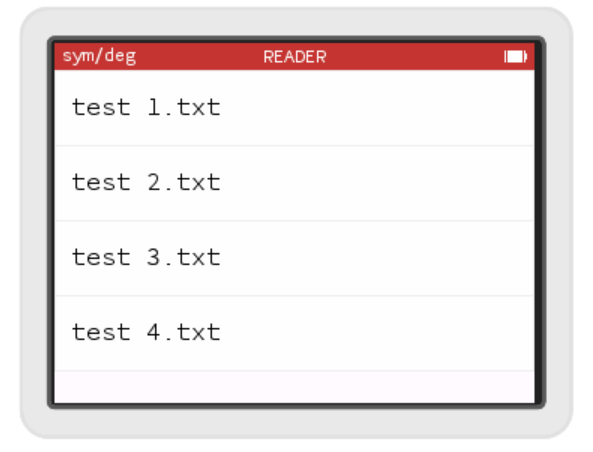Click the 'sym' mode label in header
Viewport: 593px width, 452px height.
pos(78,57)
